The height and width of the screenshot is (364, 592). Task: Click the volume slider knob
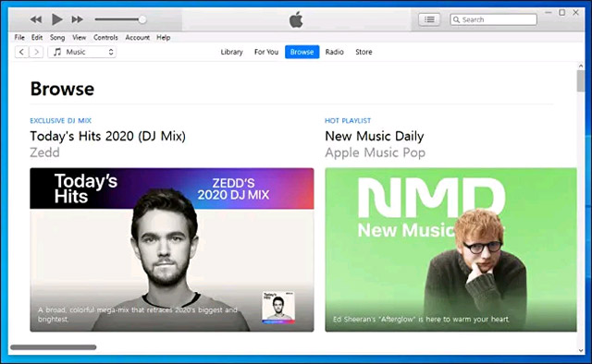coord(142,19)
